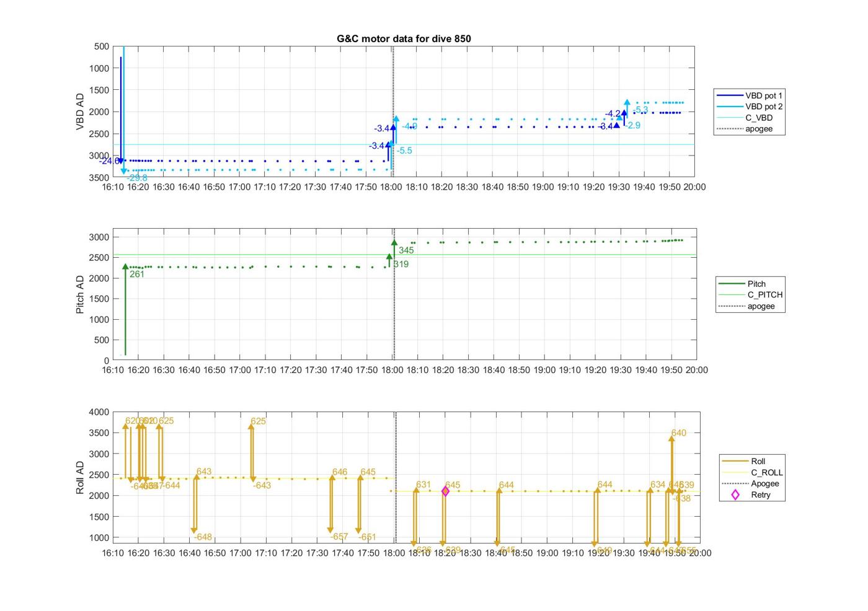This screenshot has width=868, height=611.
Task: Click the "3000" tick on the Pitch axis
Action: [x=99, y=237]
